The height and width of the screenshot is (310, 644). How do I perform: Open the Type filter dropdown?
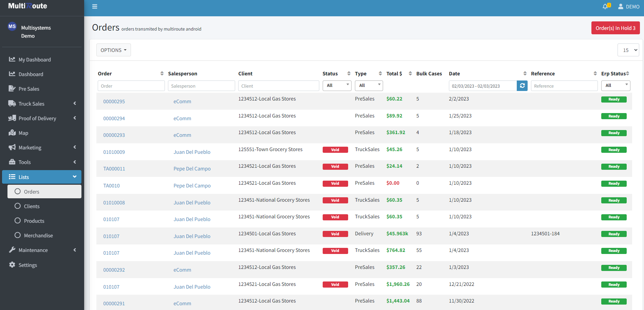click(368, 86)
